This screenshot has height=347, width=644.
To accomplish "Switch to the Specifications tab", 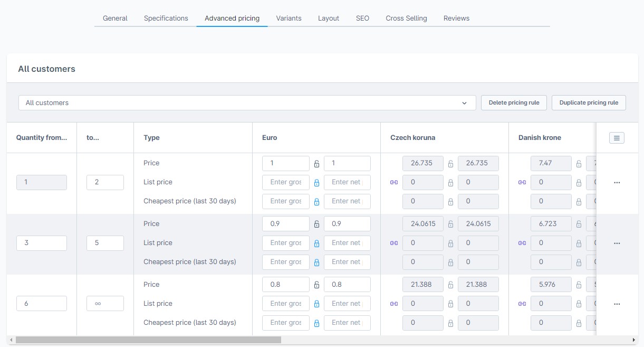I will point(166,18).
